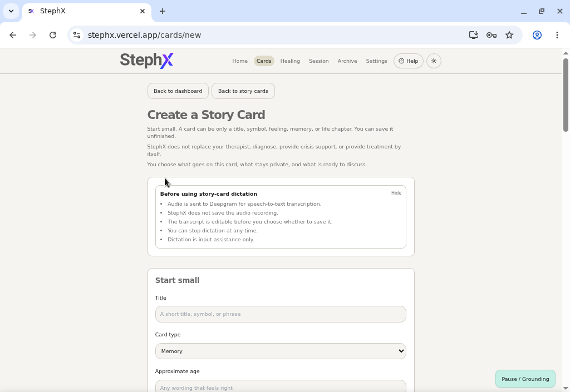Screen dimensions: 570x392
Task: Click the address bar URL
Action: [x=144, y=35]
